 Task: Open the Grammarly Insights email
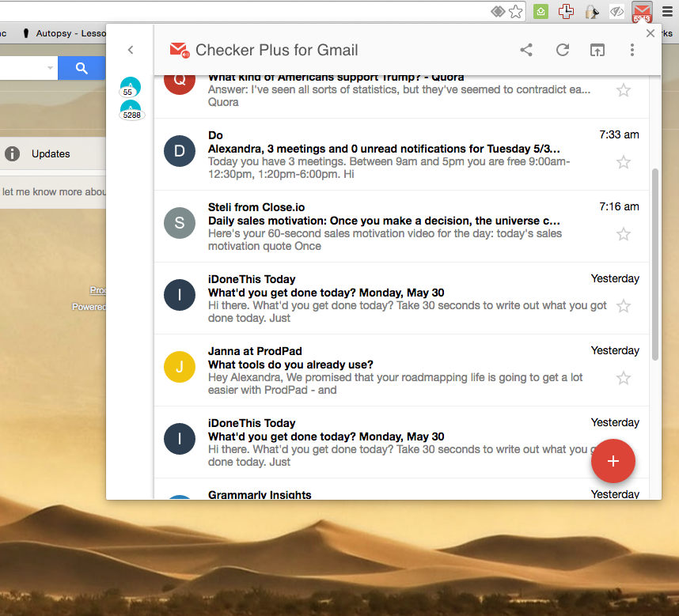point(401,489)
